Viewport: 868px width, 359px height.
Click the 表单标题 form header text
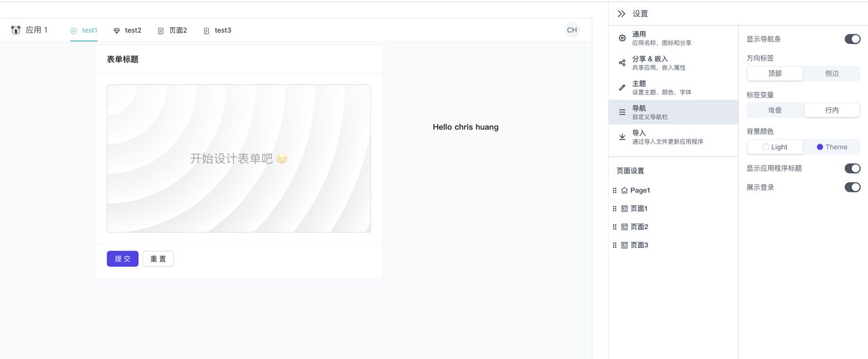click(x=123, y=60)
